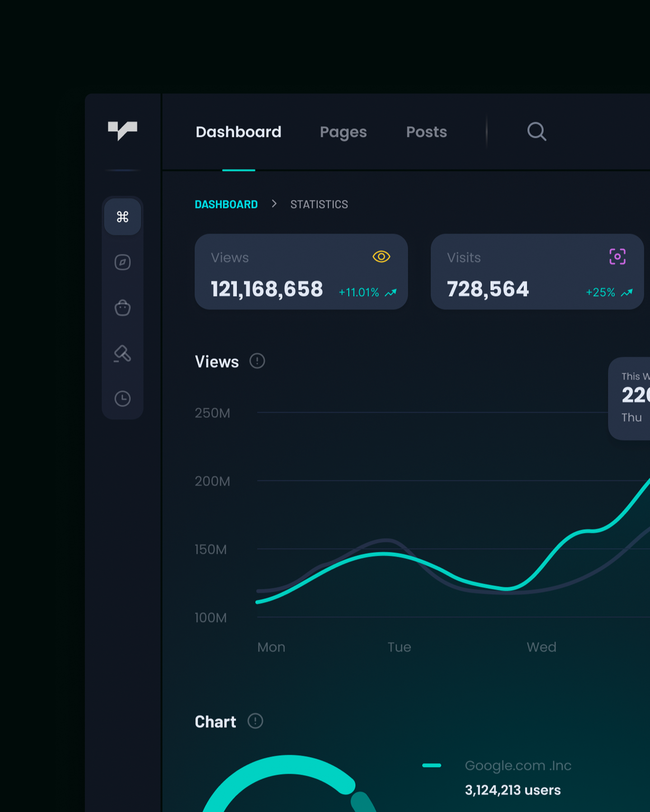Click the app logo in the sidebar
This screenshot has width=650, height=812.
pos(122,130)
